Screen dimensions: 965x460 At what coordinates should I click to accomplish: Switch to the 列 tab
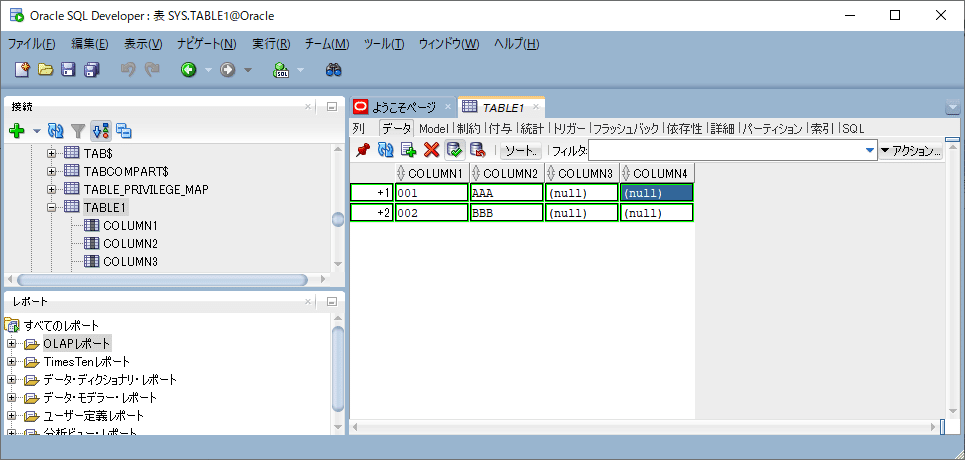[359, 129]
